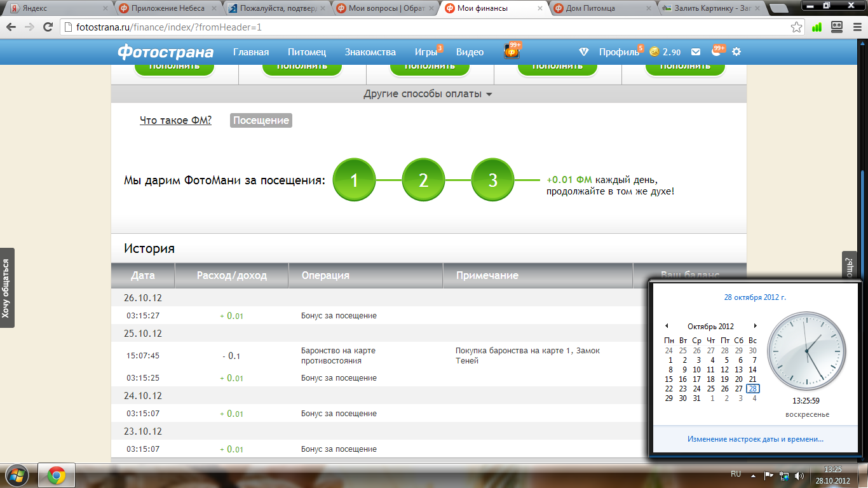This screenshot has width=868, height=488.
Task: Click the Дата column header
Action: (143, 275)
